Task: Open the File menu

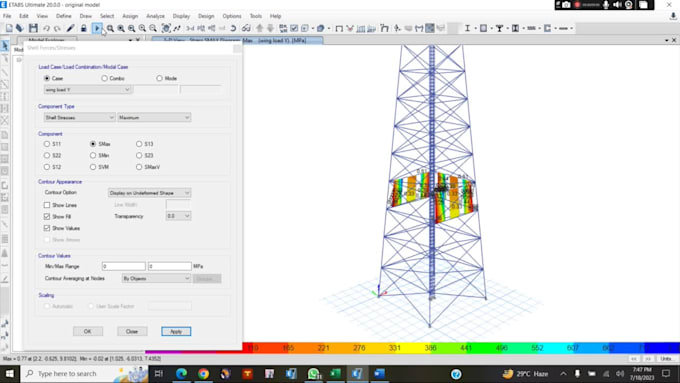Action: [x=7, y=16]
